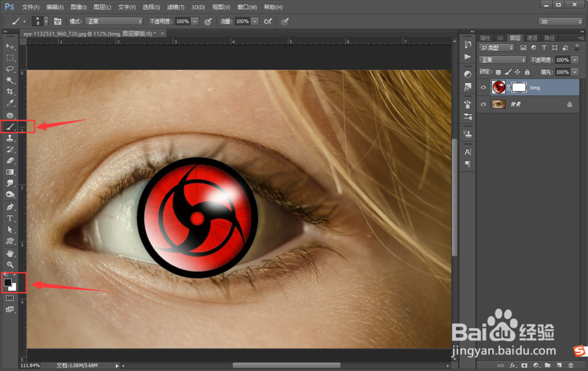Toggle smart object layer filter
Screen dimensions: 588x371
point(565,48)
